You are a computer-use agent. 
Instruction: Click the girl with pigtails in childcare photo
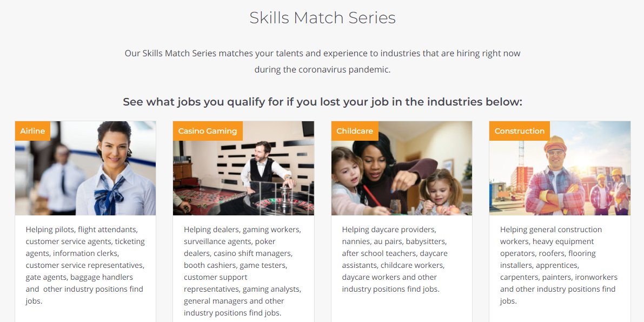click(x=442, y=191)
